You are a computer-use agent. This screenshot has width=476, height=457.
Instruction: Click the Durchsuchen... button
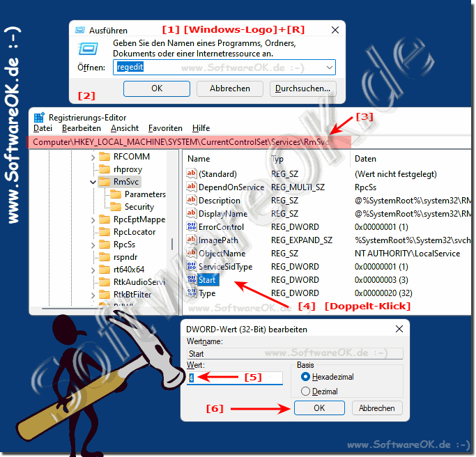click(x=302, y=88)
